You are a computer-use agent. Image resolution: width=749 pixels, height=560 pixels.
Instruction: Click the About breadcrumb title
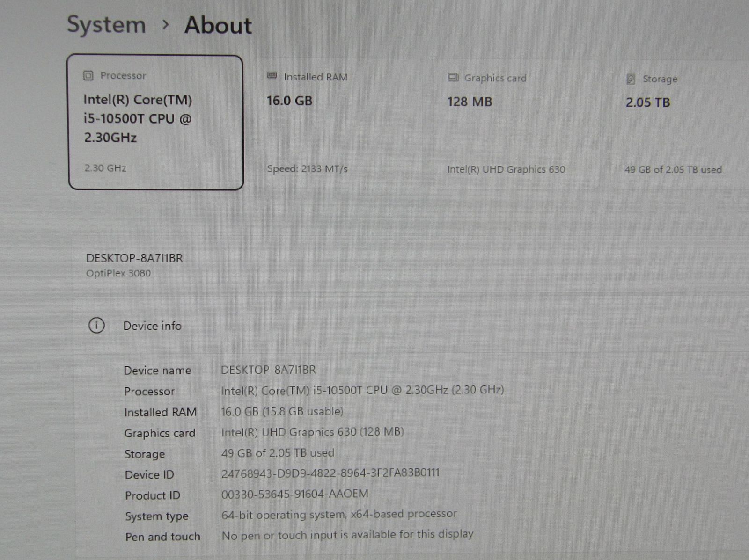coord(218,25)
